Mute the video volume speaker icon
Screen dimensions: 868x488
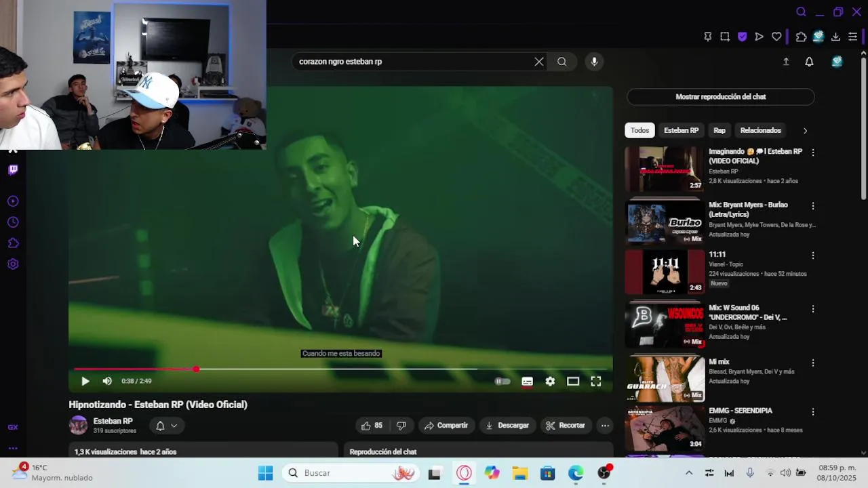107,382
